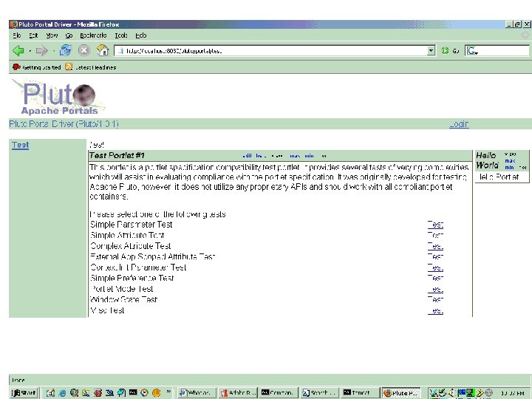Viewport: 532px width, 399px height.
Task: Open the Getting Started bookmark
Action: (x=37, y=67)
